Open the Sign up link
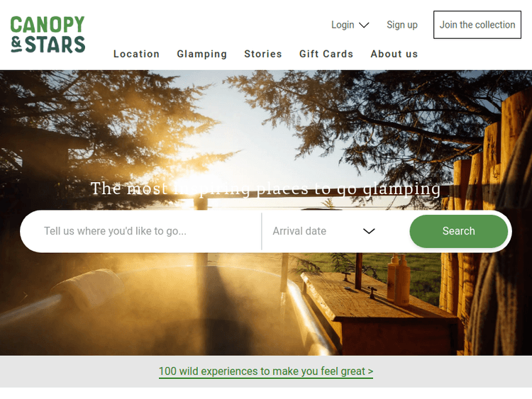The image size is (532, 399). click(x=402, y=25)
